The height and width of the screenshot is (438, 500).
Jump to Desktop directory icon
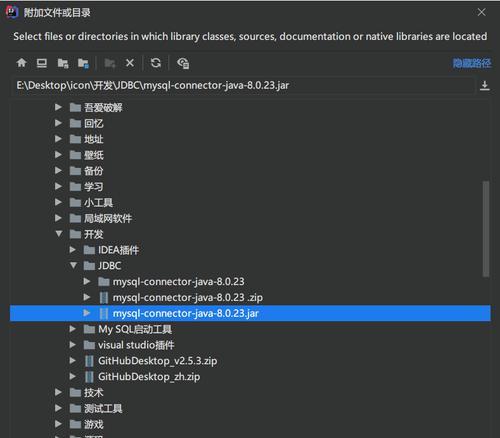coord(42,63)
